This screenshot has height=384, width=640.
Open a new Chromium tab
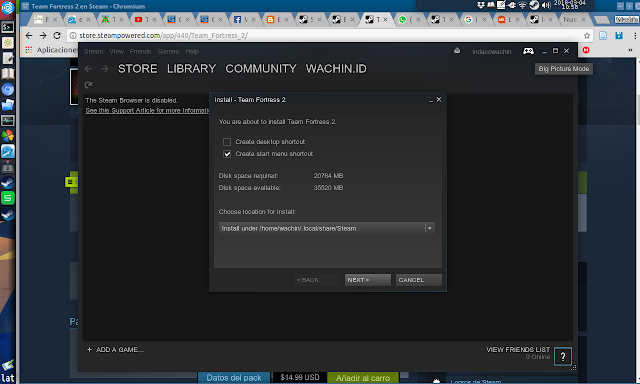coord(601,20)
